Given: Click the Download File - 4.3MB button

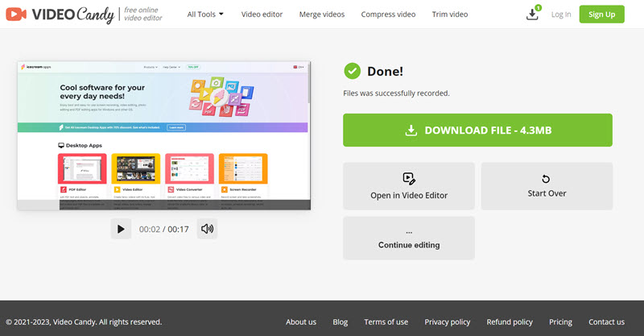Looking at the screenshot, I should [477, 130].
